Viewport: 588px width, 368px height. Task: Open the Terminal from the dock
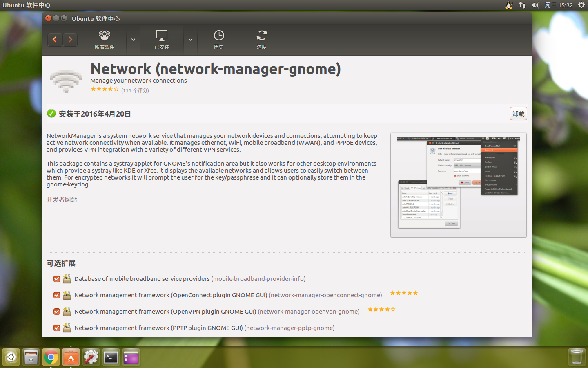[x=111, y=357]
